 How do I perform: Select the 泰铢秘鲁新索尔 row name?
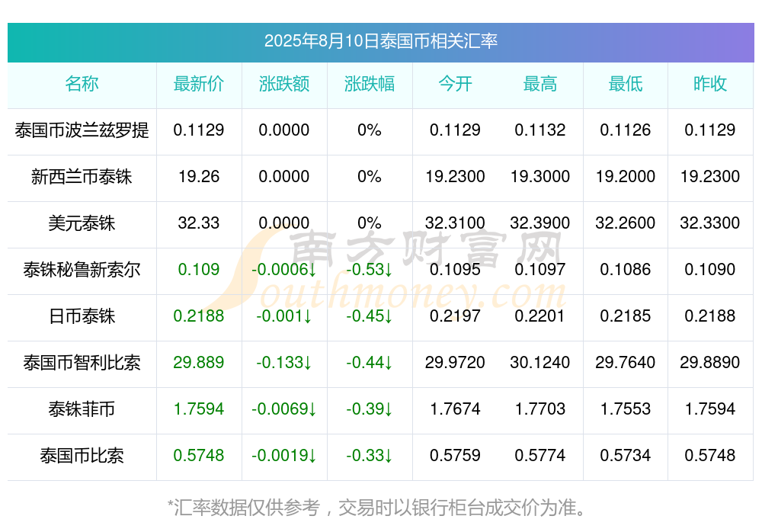(82, 269)
